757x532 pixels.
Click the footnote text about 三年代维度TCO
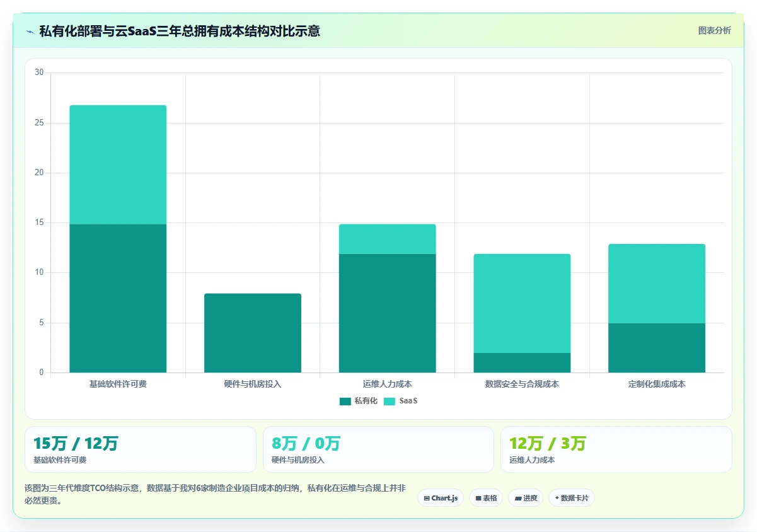(x=215, y=495)
